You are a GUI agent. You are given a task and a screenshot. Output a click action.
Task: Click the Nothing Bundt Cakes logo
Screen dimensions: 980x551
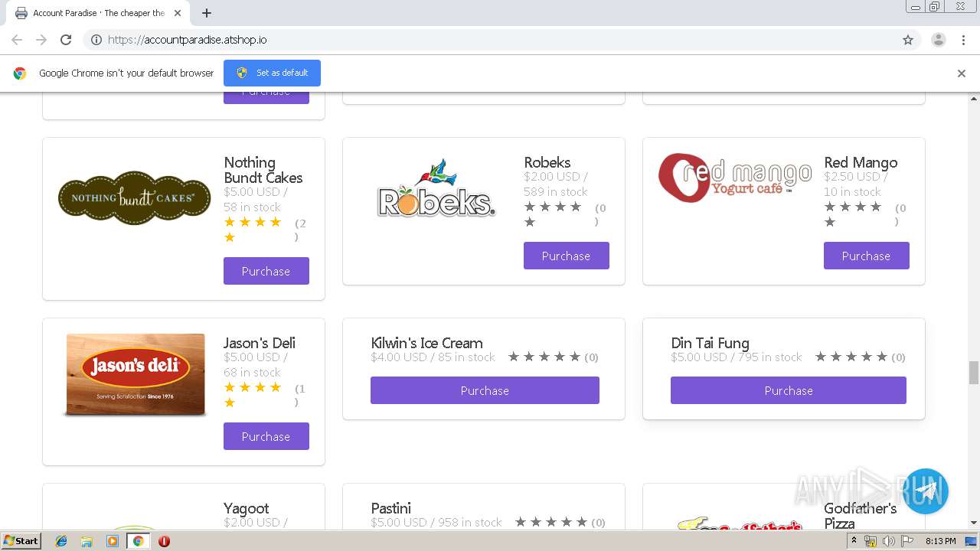135,197
